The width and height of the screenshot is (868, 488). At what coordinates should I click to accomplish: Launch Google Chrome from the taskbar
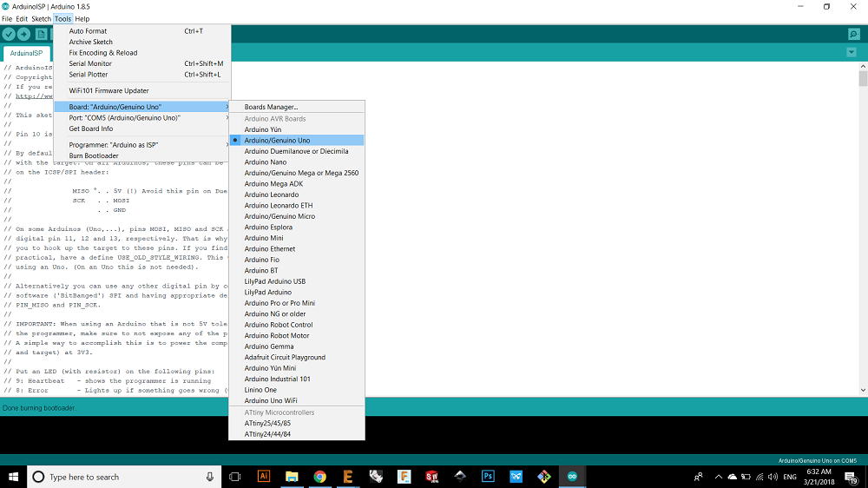[320, 477]
